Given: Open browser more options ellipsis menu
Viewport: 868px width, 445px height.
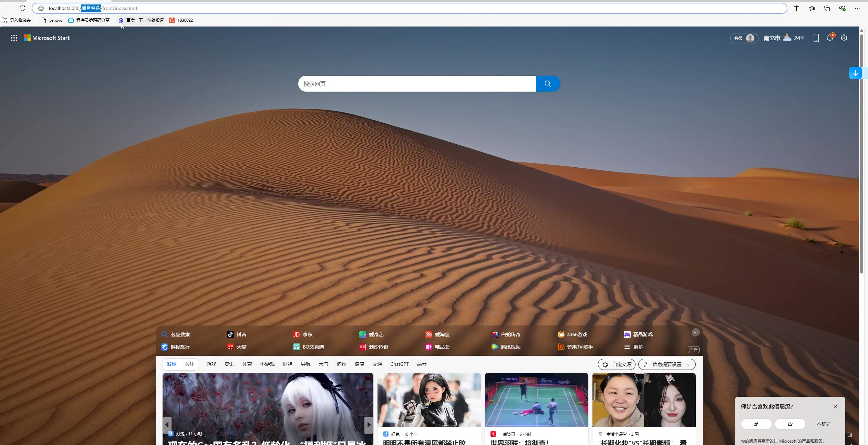Looking at the screenshot, I should pyautogui.click(x=857, y=8).
